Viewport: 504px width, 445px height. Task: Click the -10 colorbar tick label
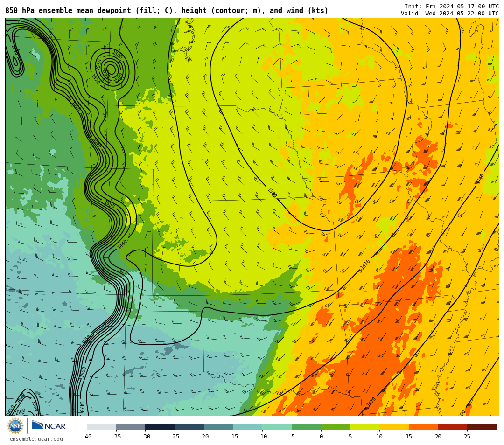tap(262, 436)
